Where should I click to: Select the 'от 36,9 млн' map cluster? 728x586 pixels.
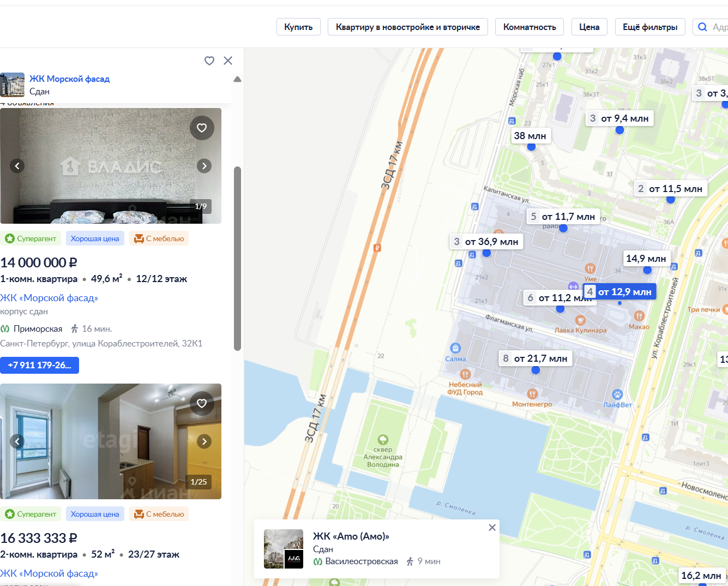486,242
